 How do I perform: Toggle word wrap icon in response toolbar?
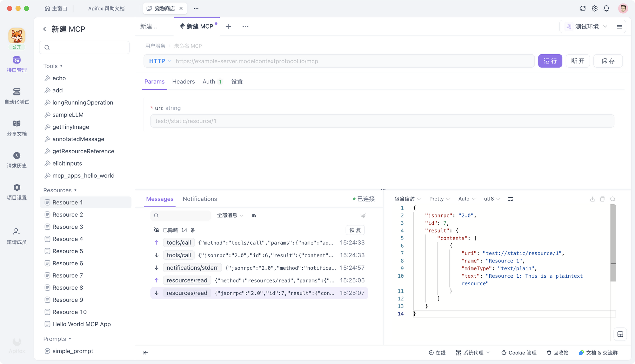[x=511, y=199]
